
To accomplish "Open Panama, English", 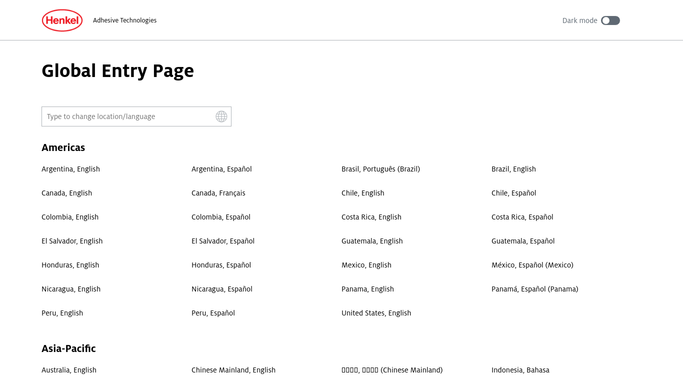I will pos(368,289).
